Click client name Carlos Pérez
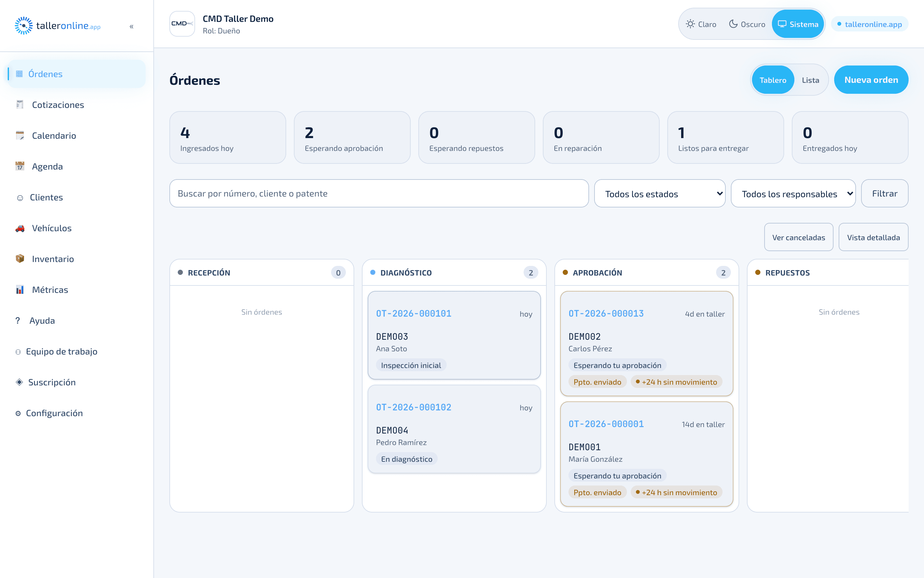 (590, 349)
